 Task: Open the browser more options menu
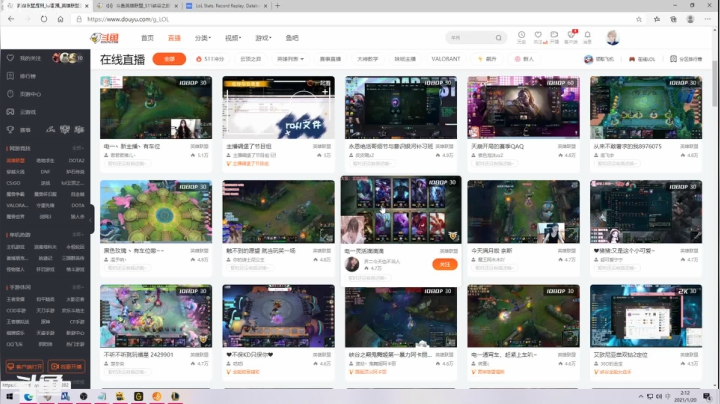click(x=707, y=19)
